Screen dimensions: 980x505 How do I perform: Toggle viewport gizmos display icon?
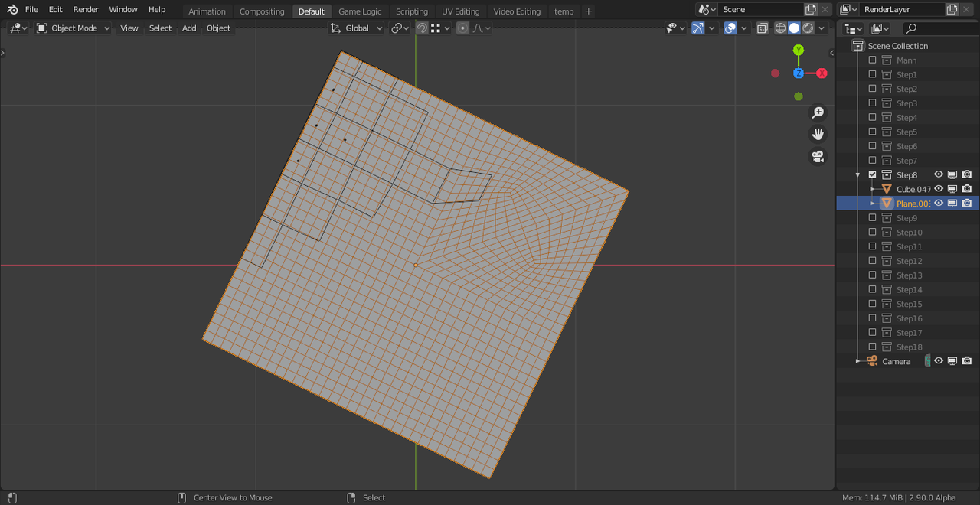[x=698, y=28]
